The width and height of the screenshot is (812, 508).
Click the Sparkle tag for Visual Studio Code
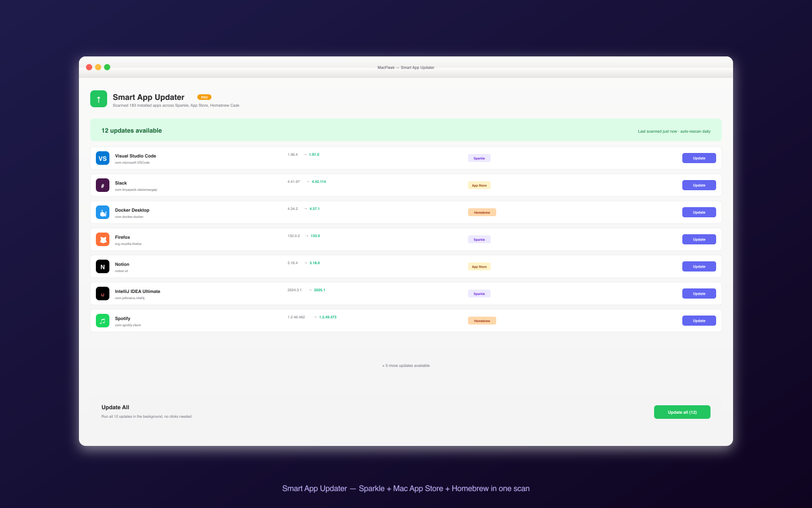click(x=479, y=158)
